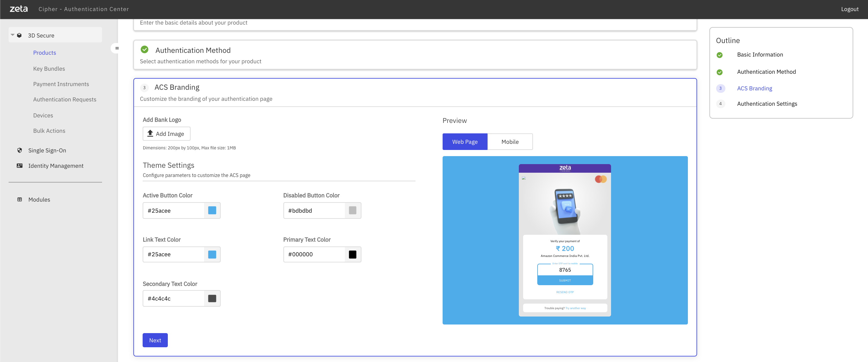Click Logout in the top bar
The width and height of the screenshot is (868, 362).
(850, 9)
